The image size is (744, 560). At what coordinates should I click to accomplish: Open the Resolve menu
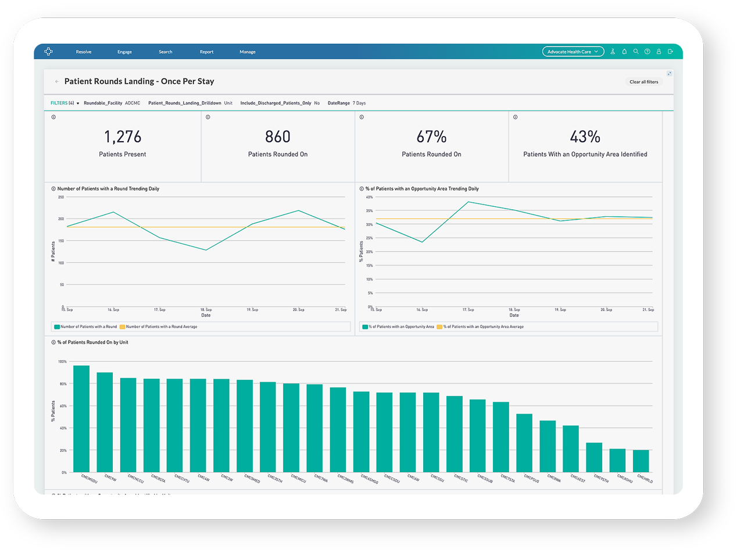click(x=84, y=52)
